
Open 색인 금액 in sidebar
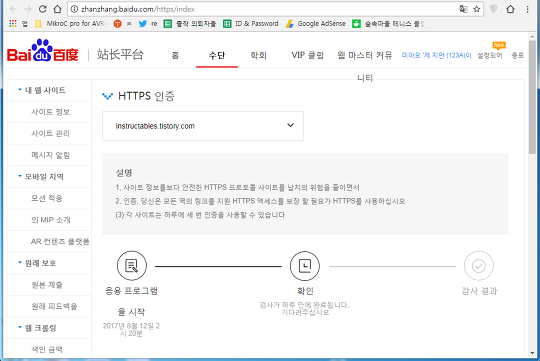coord(46,349)
